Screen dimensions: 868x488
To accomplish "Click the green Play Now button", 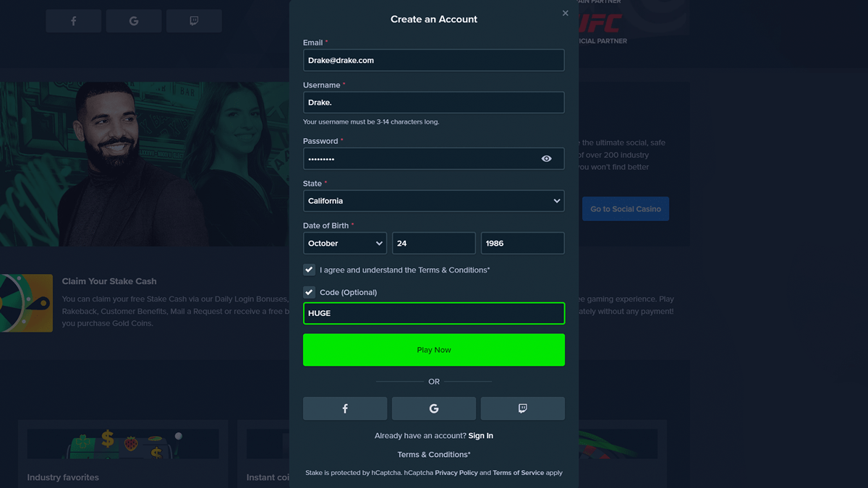I will point(434,350).
